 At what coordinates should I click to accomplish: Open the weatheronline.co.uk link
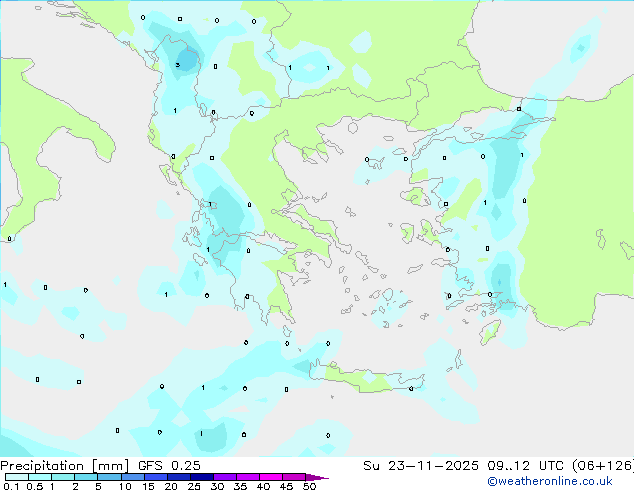pyautogui.click(x=550, y=481)
